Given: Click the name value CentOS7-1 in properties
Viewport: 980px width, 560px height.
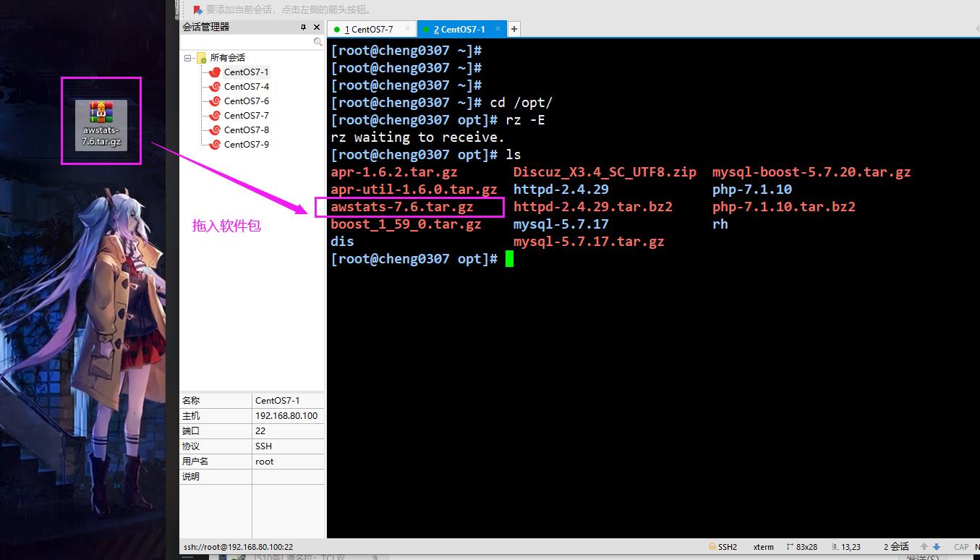Looking at the screenshot, I should point(277,401).
